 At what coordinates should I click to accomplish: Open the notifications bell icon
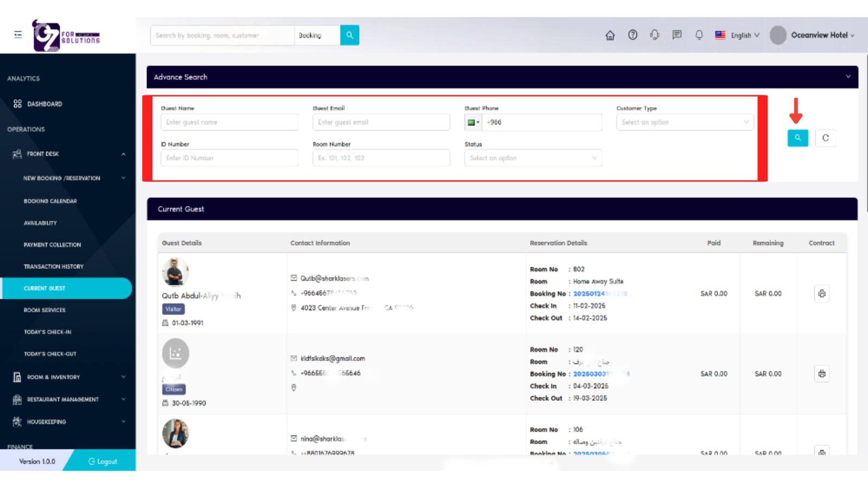tap(699, 35)
